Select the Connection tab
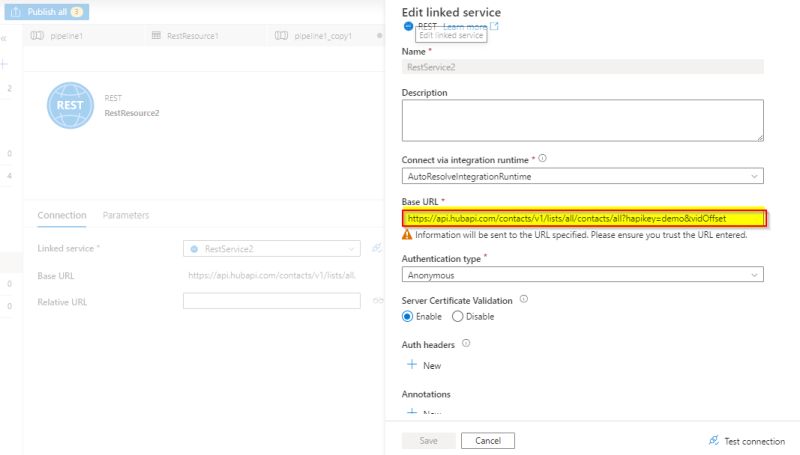 62,215
